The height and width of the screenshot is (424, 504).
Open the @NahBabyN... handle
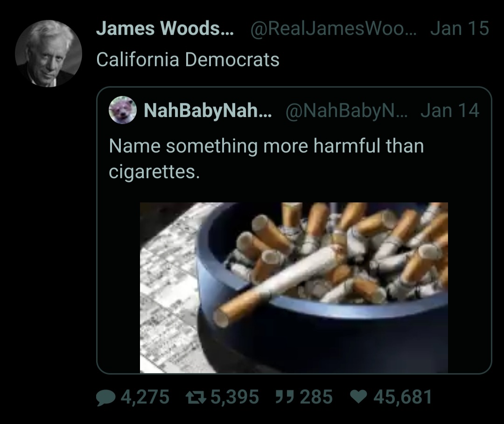point(346,110)
